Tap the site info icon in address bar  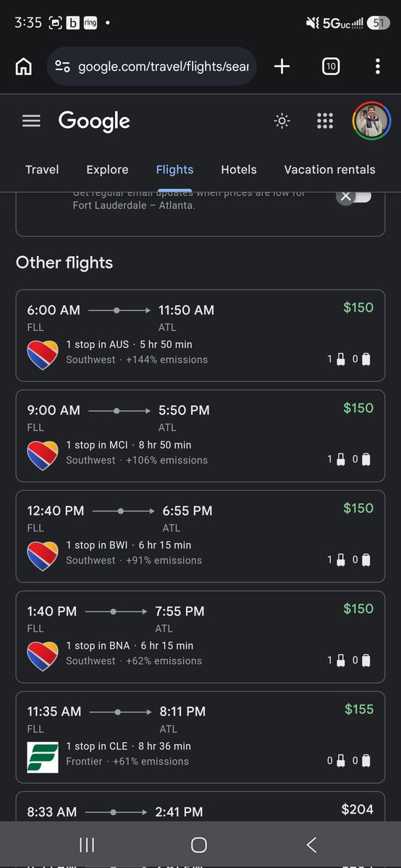pyautogui.click(x=63, y=67)
